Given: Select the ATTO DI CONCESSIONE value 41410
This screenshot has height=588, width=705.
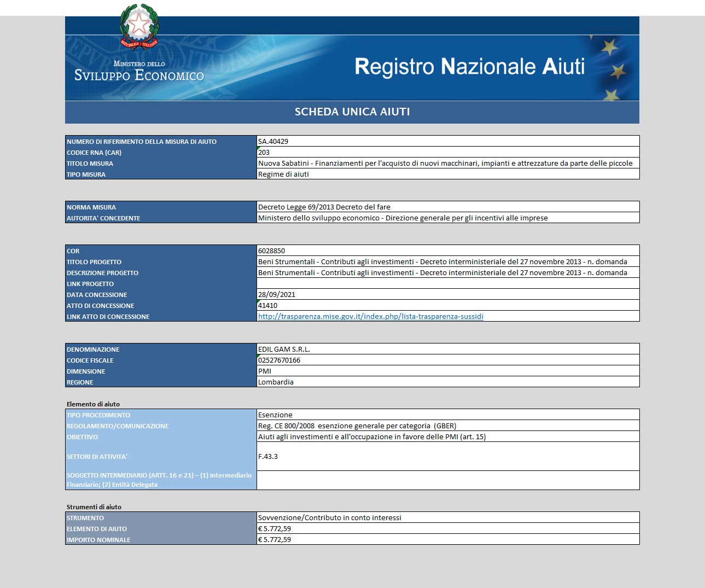Looking at the screenshot, I should pyautogui.click(x=448, y=305).
